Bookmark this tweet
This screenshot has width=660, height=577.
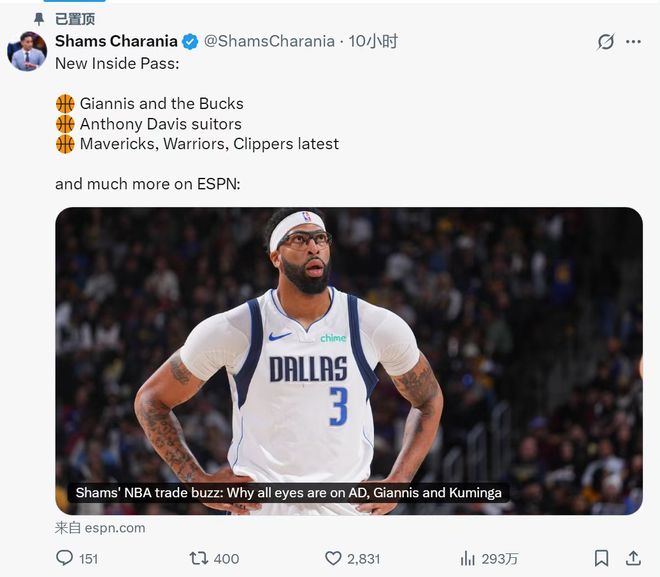point(601,558)
